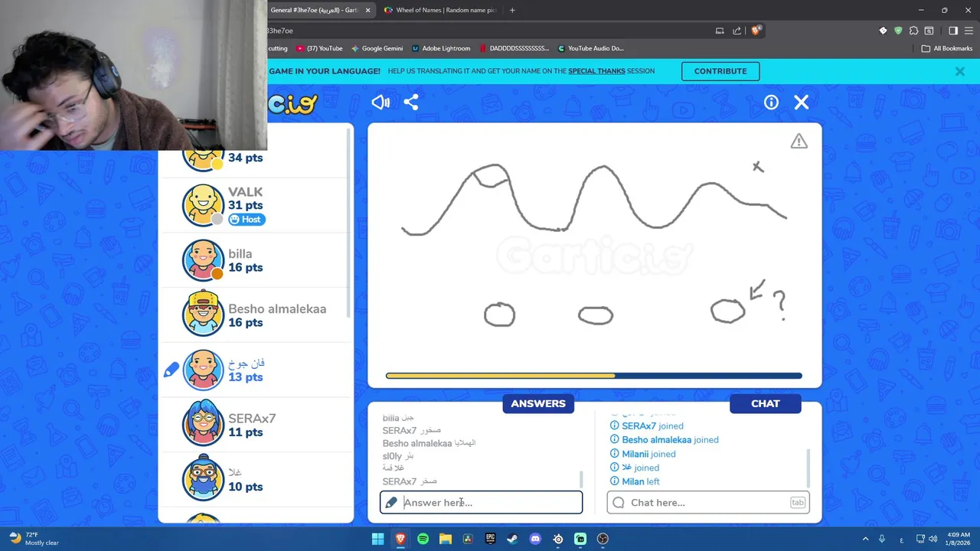
Task: Open the weather widget Mostly clear
Action: click(33, 539)
